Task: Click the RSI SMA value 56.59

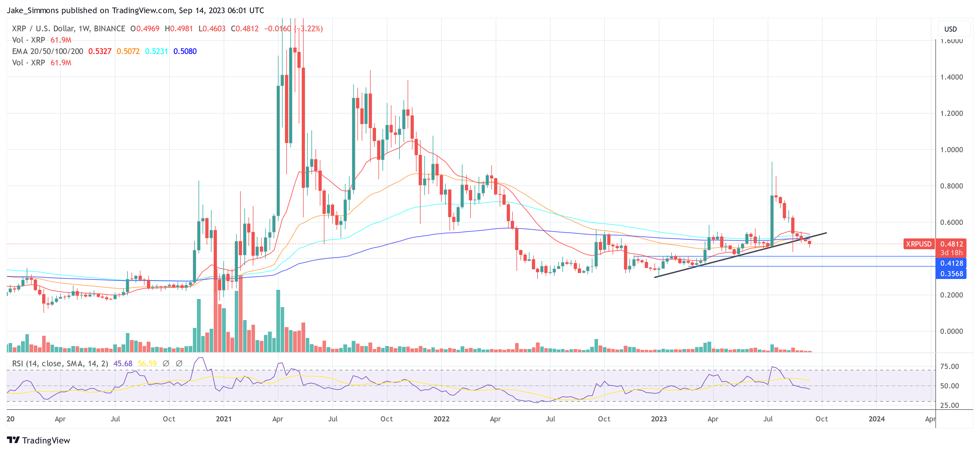Action: [147, 364]
